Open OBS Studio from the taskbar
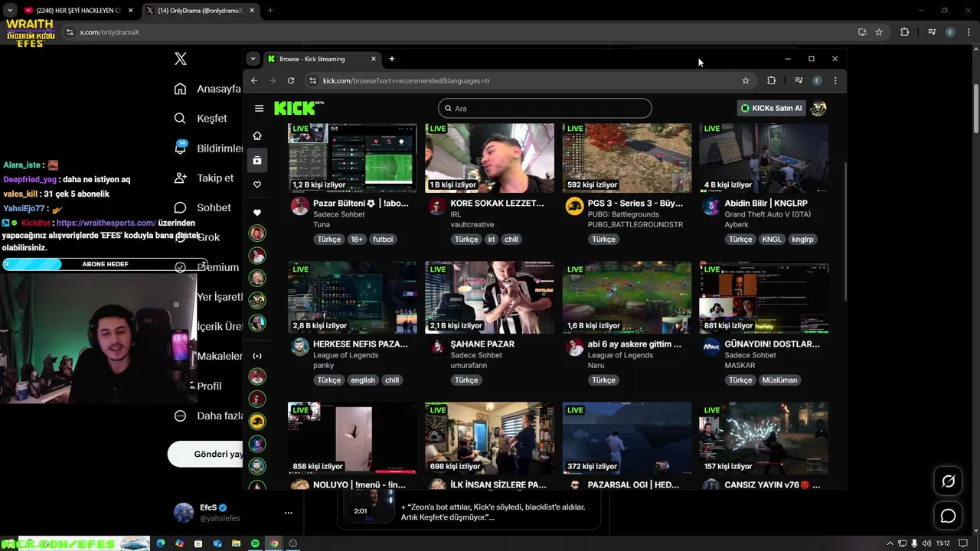This screenshot has height=551, width=980. 292,543
